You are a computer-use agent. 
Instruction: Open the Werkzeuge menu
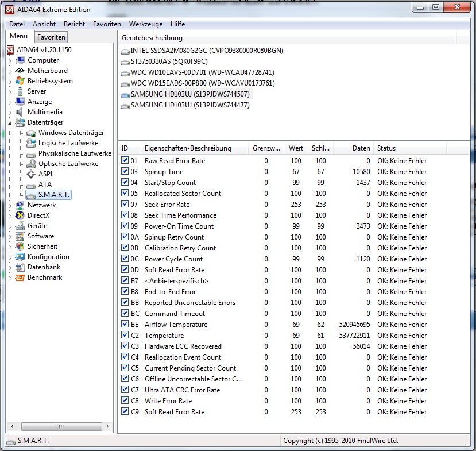(146, 24)
